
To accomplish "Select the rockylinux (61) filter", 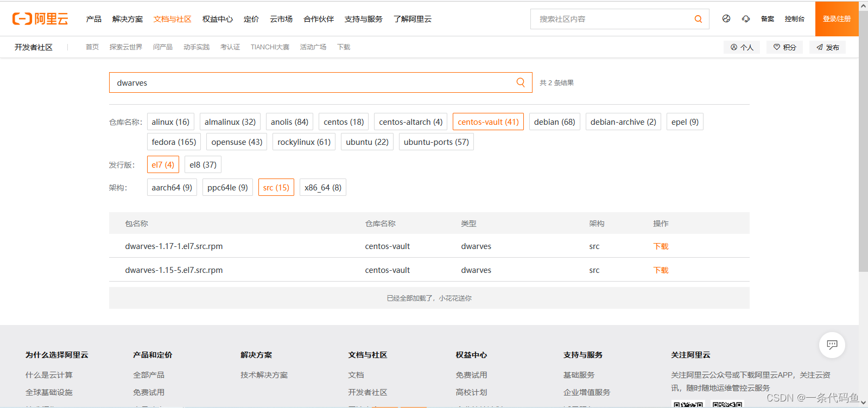I will [x=304, y=142].
